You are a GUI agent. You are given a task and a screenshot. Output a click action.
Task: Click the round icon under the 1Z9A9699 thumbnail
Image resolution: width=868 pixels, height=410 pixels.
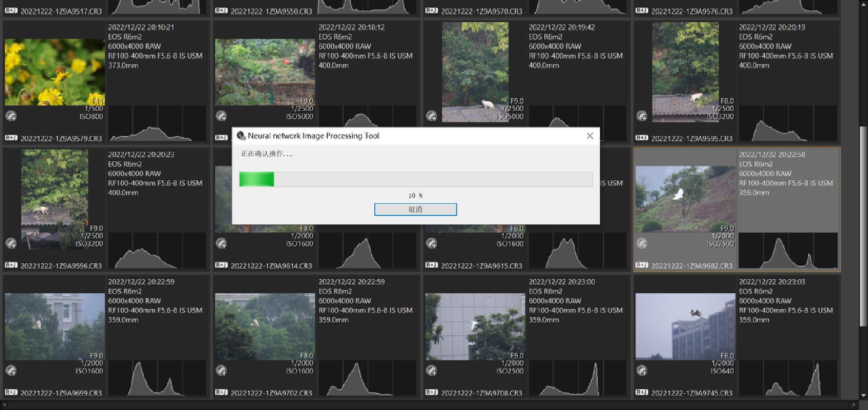pos(11,371)
